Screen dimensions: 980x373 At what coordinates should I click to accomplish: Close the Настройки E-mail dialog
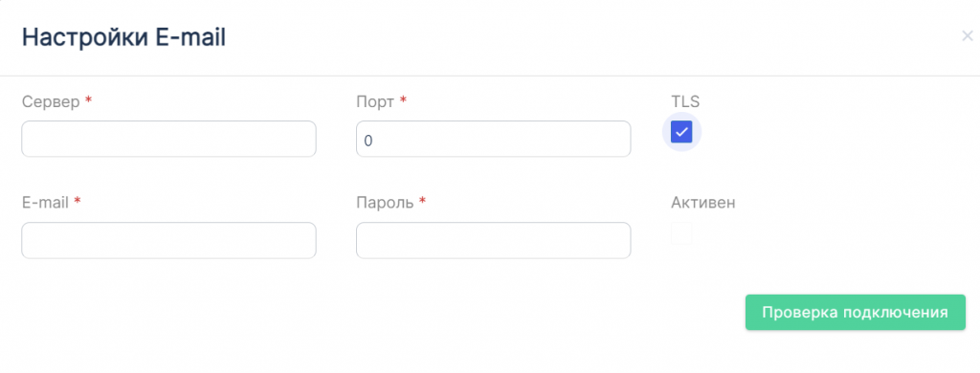(x=967, y=35)
